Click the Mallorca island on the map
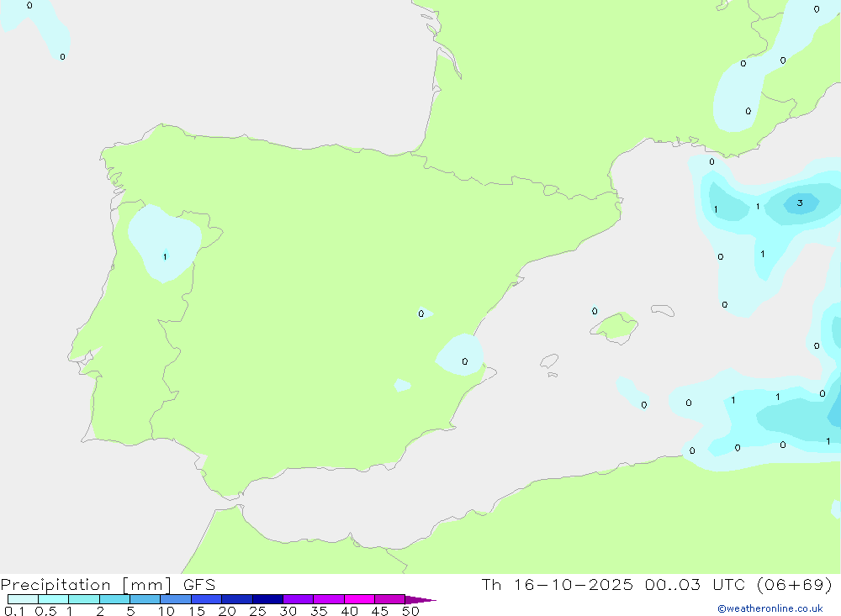Screen dimensions: 841x616 coord(616,326)
